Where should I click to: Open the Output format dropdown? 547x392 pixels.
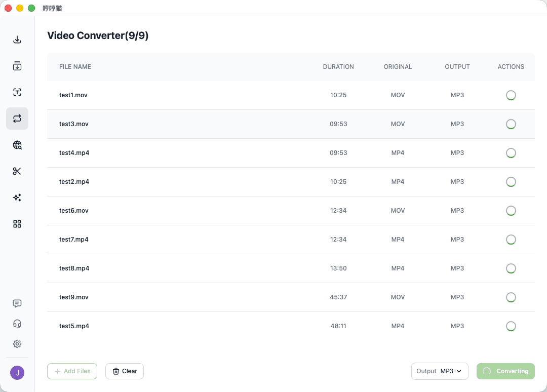[x=440, y=371]
